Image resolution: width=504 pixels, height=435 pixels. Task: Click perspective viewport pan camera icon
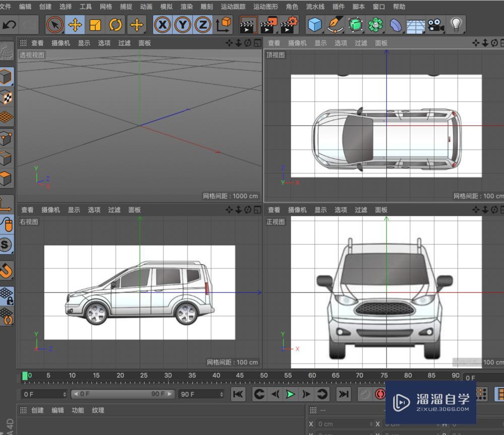pos(229,43)
